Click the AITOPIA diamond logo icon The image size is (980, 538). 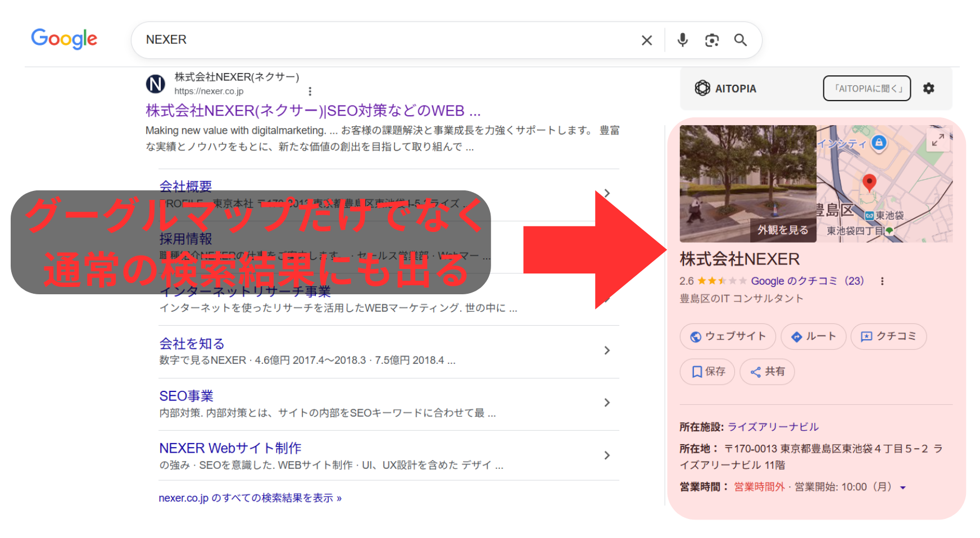click(703, 88)
